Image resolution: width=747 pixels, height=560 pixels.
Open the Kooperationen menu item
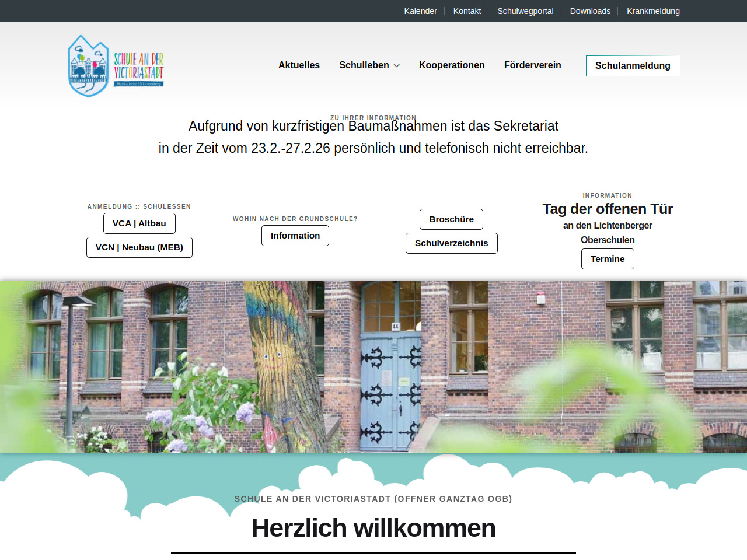pyautogui.click(x=452, y=65)
